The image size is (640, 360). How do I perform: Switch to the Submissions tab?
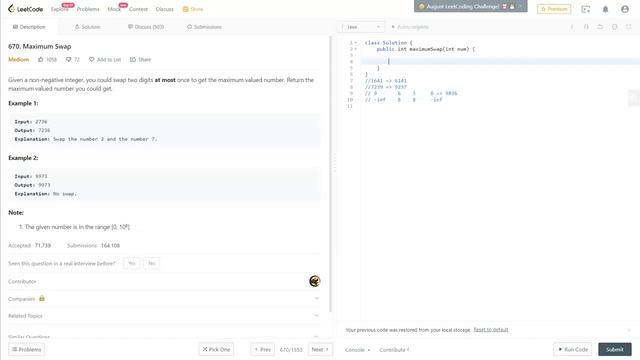click(x=204, y=27)
